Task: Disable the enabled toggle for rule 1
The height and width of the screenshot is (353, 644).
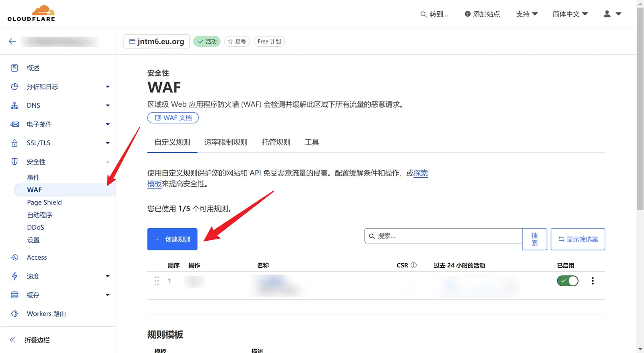Action: coord(568,281)
